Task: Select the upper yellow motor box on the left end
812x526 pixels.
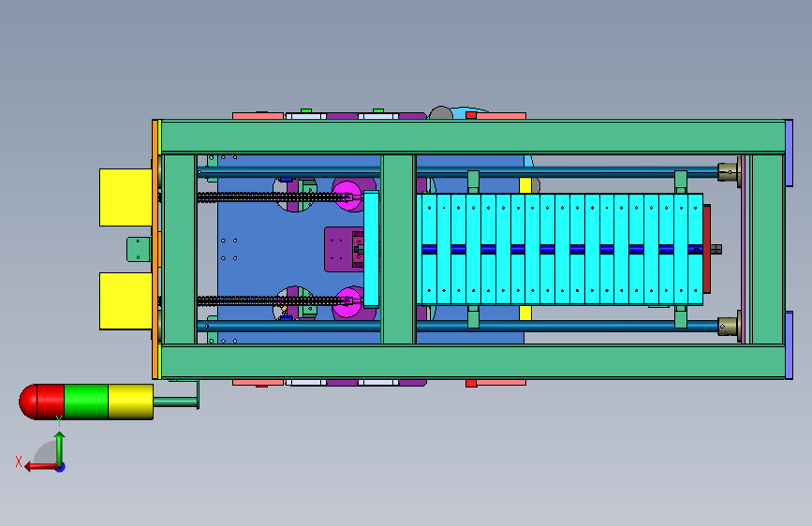Action: point(125,197)
